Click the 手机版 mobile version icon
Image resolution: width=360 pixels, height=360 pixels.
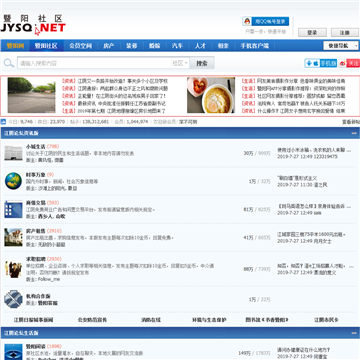(x=321, y=63)
